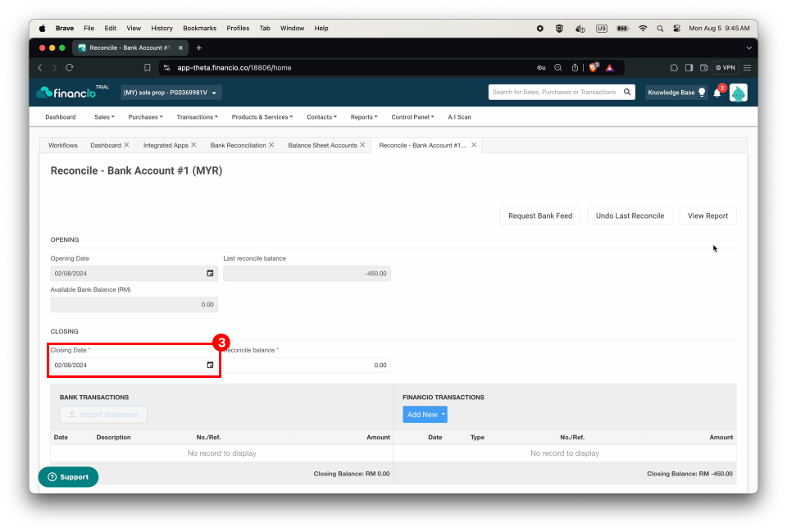Open the Closing Date calendar picker icon
Viewport: 787px width, 532px height.
coord(210,365)
